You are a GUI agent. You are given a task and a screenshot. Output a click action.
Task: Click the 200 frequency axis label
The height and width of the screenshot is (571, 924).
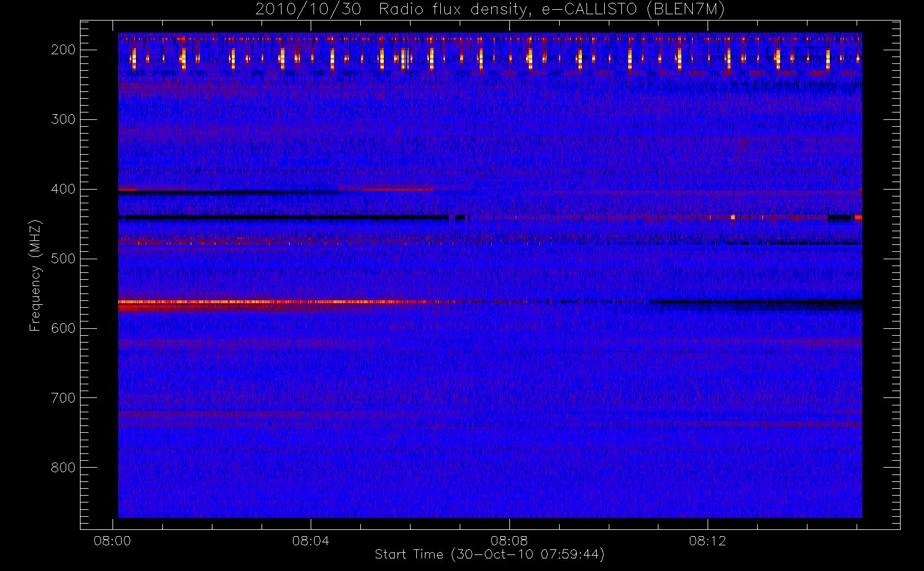point(63,50)
